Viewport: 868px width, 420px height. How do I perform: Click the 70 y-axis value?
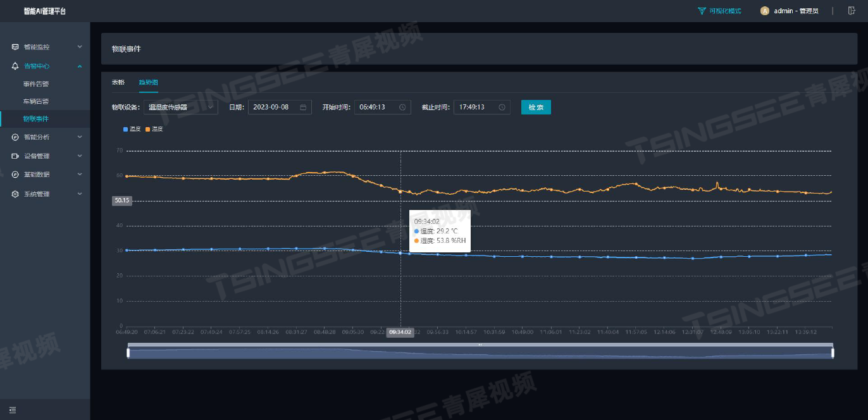click(x=120, y=151)
